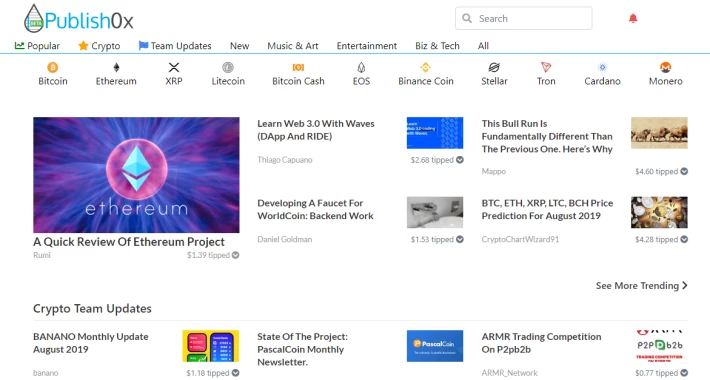Click the search magnifier icon
Viewport: 710px width, 380px height.
pos(467,18)
